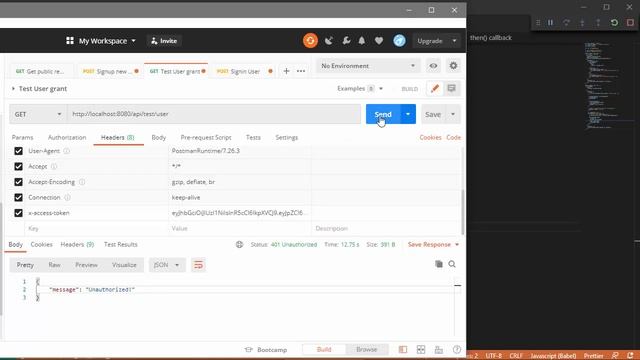Open the Examples dropdown
This screenshot has width=640, height=360.
(x=360, y=89)
